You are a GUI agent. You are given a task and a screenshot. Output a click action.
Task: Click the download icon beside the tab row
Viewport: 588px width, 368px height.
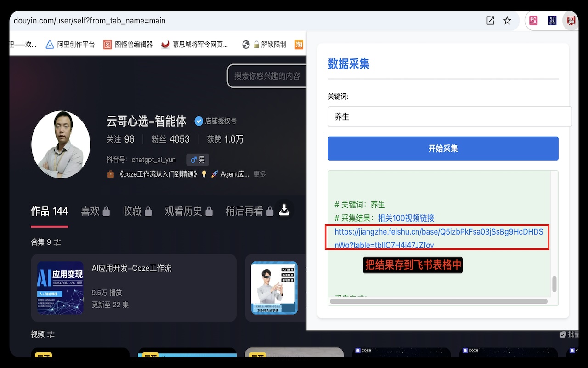(284, 210)
